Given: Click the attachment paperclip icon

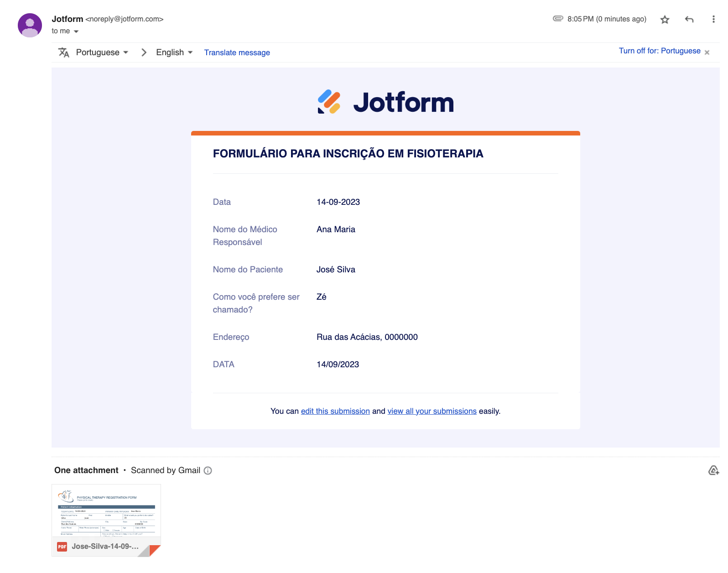Looking at the screenshot, I should tap(558, 19).
